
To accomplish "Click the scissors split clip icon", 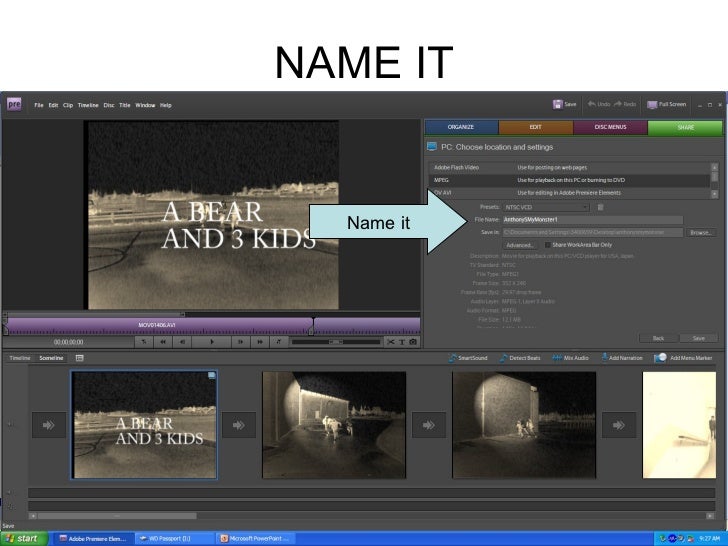I will point(391,342).
